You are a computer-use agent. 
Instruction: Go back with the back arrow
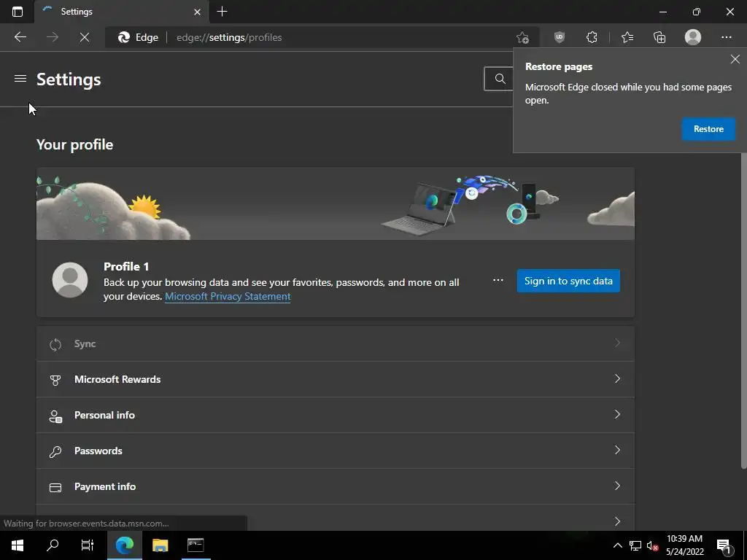(20, 37)
